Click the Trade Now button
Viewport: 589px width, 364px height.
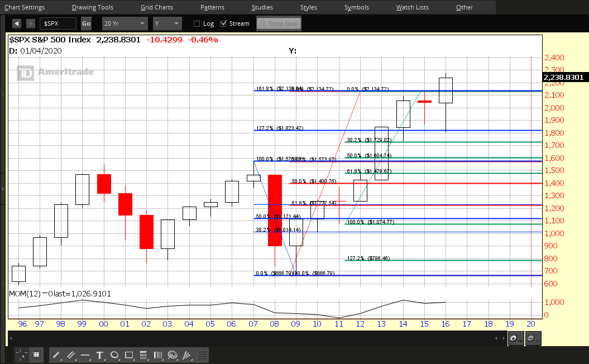pos(279,23)
